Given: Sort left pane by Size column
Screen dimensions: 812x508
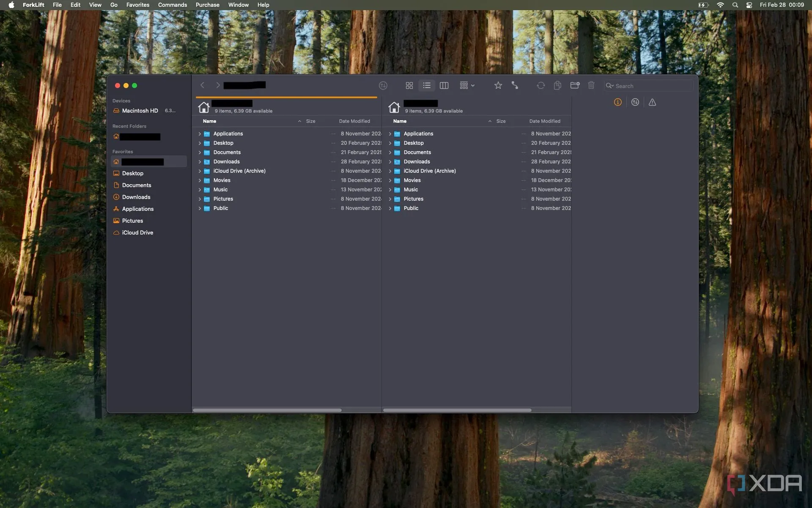Looking at the screenshot, I should (x=310, y=121).
